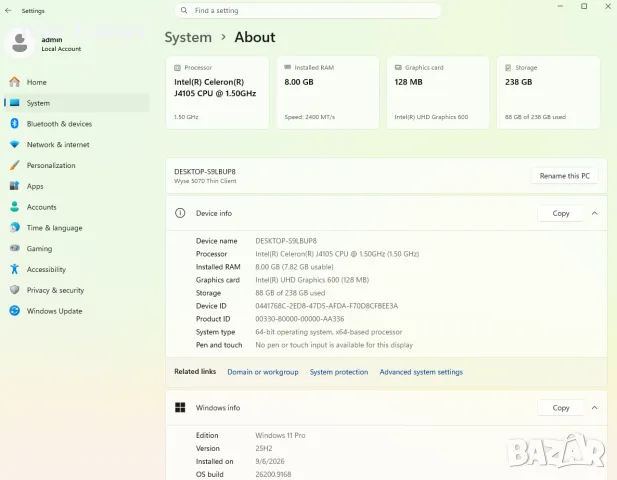
Task: Click the search magnifier icon
Action: 184,11
